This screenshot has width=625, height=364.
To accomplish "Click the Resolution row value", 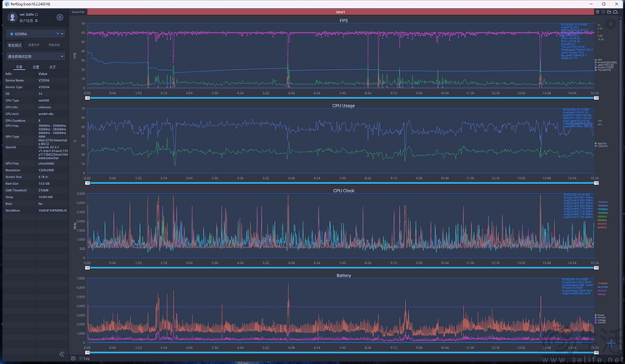I will (46, 170).
